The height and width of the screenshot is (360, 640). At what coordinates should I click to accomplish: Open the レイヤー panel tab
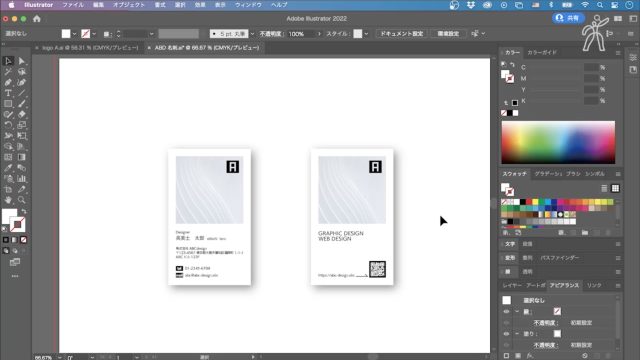click(x=512, y=285)
